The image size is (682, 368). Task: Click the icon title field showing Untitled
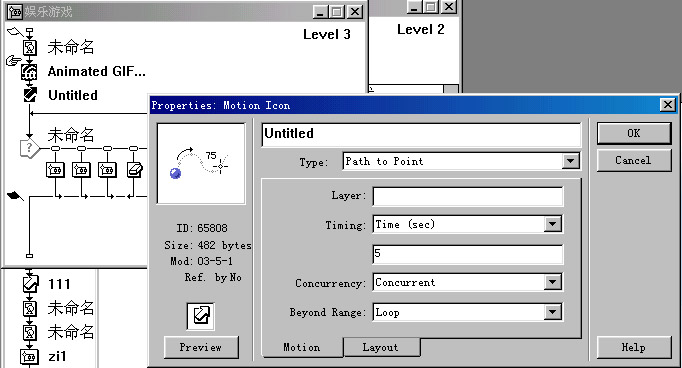(421, 134)
